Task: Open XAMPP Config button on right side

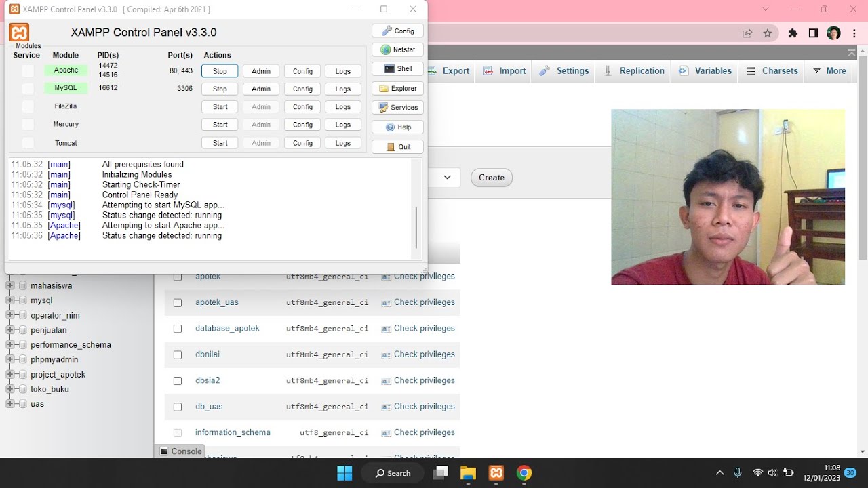Action: pyautogui.click(x=398, y=30)
